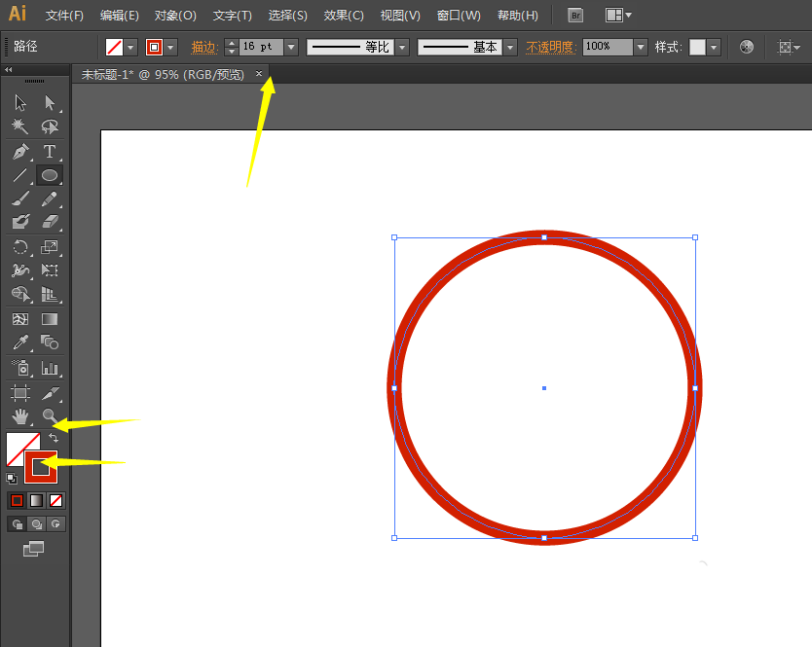Reset to default fill and stroke
The width and height of the screenshot is (812, 647).
(x=12, y=479)
